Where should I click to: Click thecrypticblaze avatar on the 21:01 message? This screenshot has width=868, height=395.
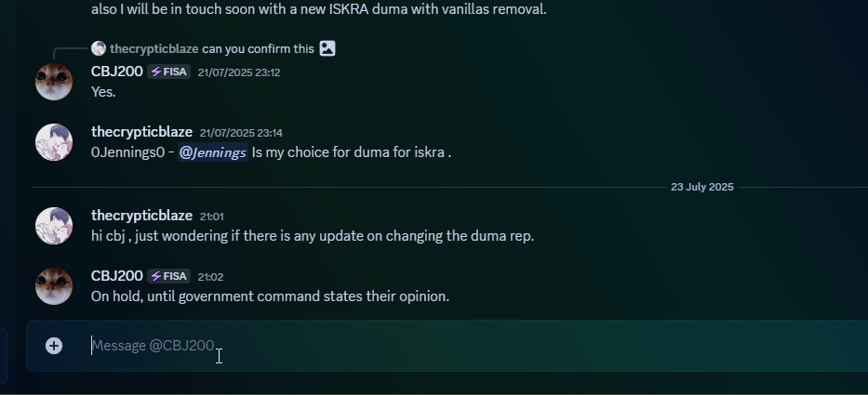54,226
